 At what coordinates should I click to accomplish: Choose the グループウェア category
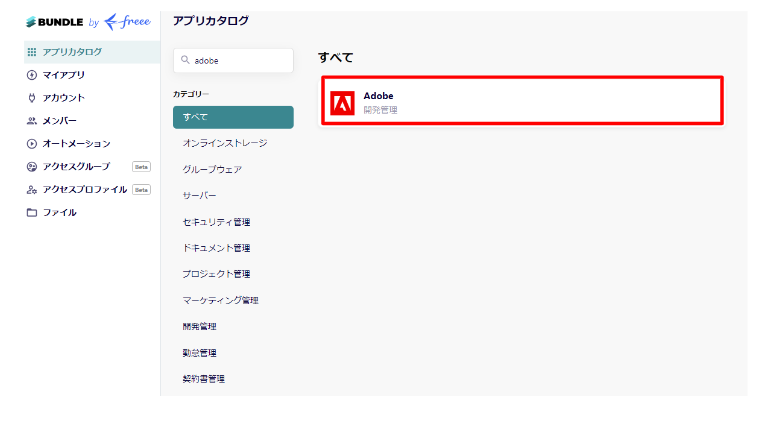212,169
